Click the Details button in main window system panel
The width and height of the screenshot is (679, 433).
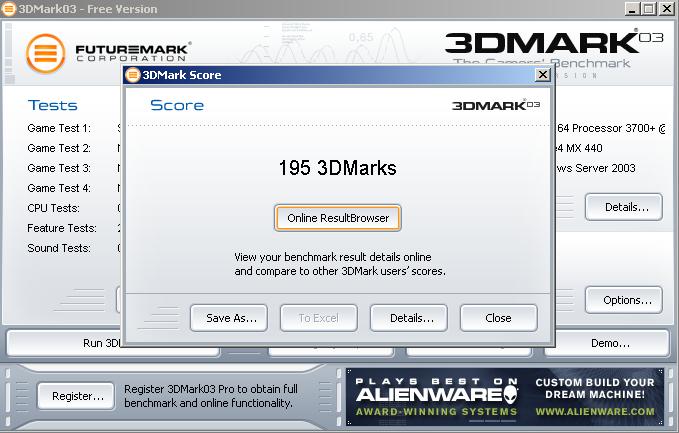click(624, 207)
